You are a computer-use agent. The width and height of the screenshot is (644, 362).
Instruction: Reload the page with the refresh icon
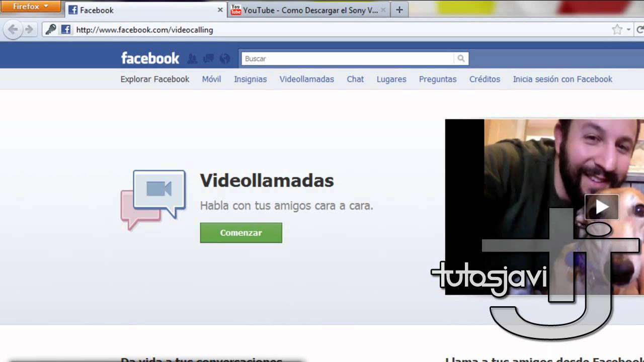coord(640,30)
